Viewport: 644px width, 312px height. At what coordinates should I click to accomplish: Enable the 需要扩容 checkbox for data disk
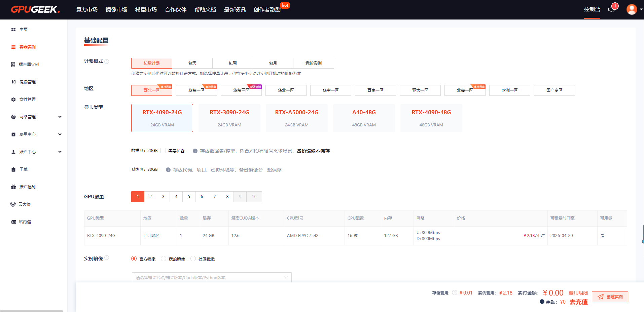pos(163,151)
